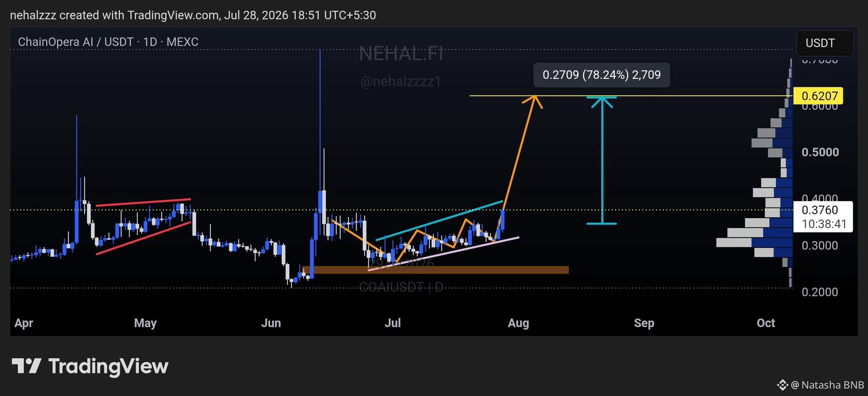Click the Jun label on time axis
Screen dimensions: 868x396
[271, 323]
